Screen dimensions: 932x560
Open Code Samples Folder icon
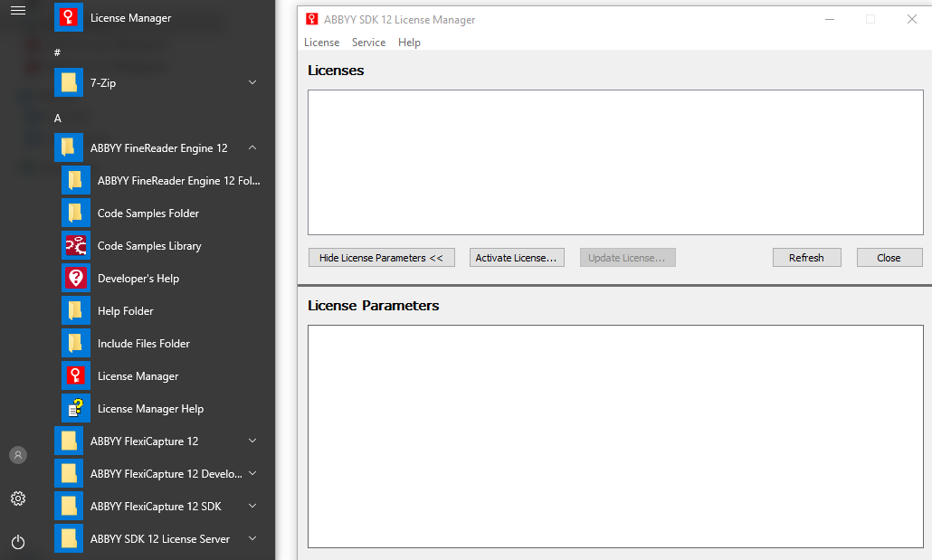pos(75,213)
